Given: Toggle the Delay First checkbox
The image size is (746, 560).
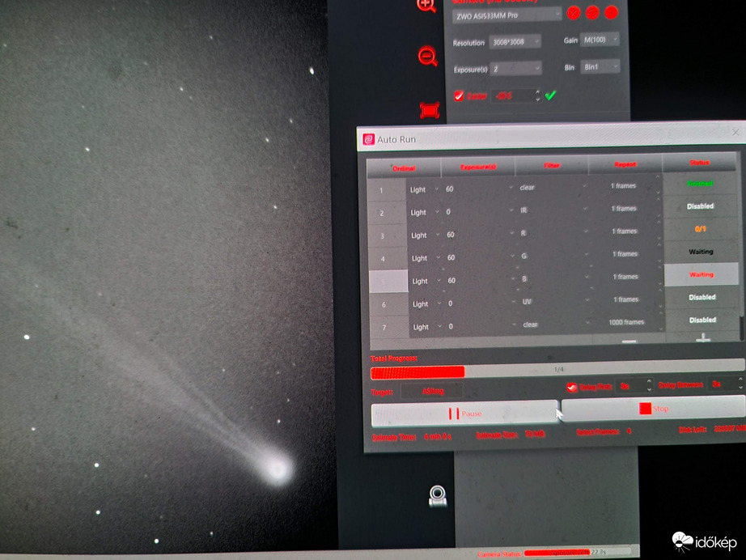Looking at the screenshot, I should coord(572,388).
